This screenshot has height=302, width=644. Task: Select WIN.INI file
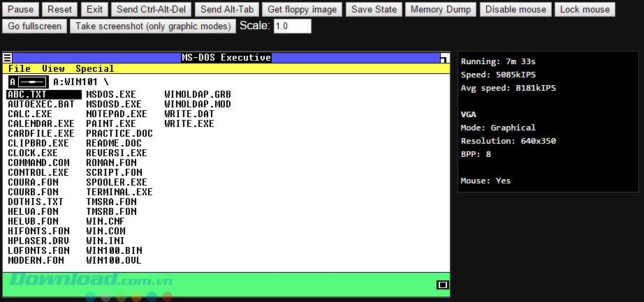105,241
